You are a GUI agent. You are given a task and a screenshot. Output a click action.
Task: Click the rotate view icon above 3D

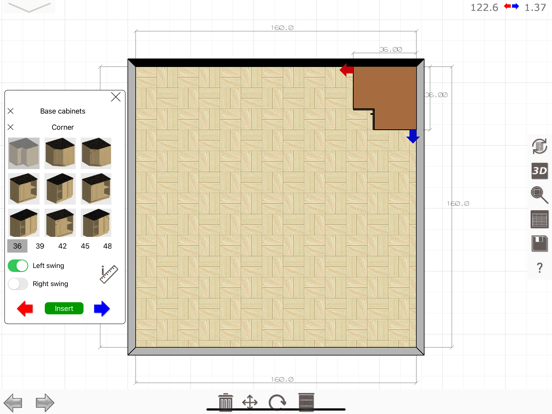(539, 146)
